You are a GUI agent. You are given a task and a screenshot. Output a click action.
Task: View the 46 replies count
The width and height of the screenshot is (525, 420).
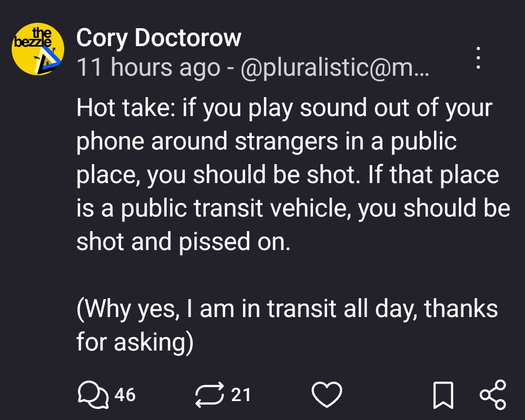[125, 394]
